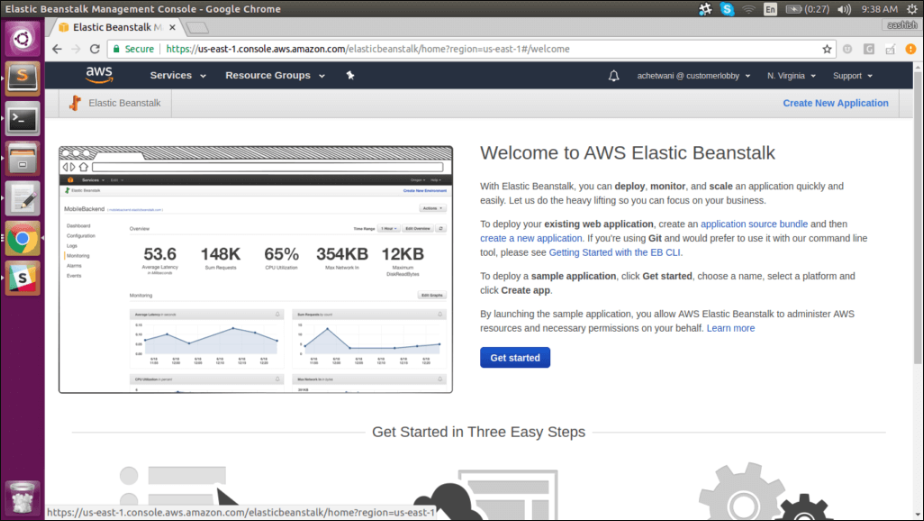Open Terminal from the launcher
The height and width of the screenshot is (521, 924).
point(22,118)
